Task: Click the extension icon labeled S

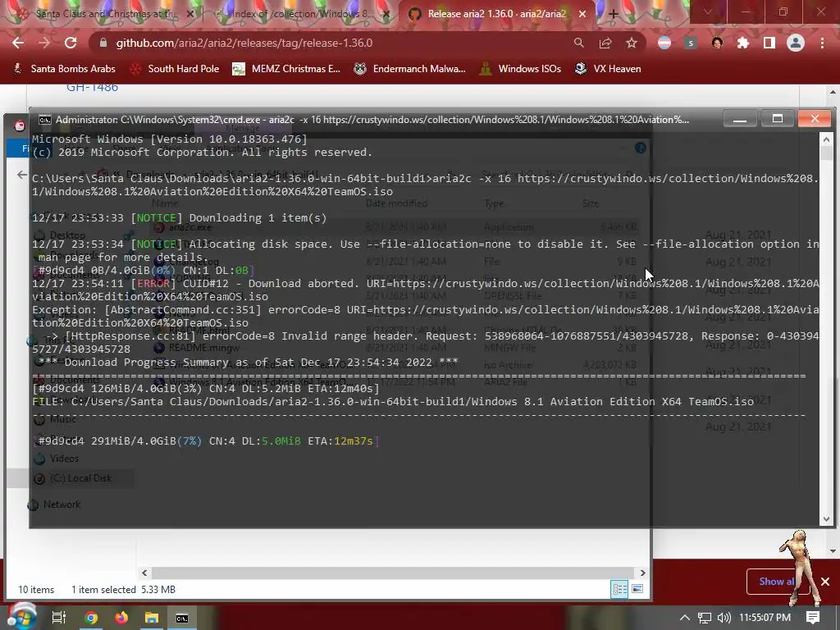Action: 691,43
